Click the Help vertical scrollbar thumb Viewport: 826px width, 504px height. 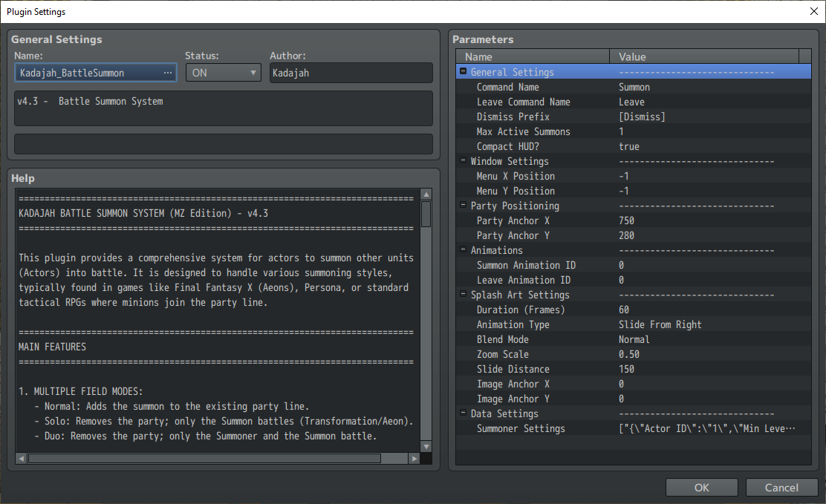(x=426, y=214)
